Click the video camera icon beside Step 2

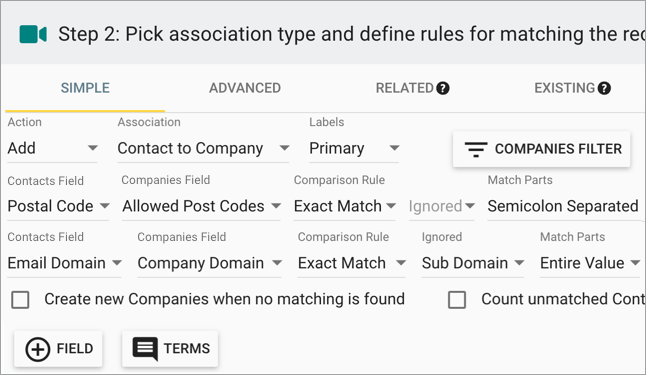(x=33, y=34)
